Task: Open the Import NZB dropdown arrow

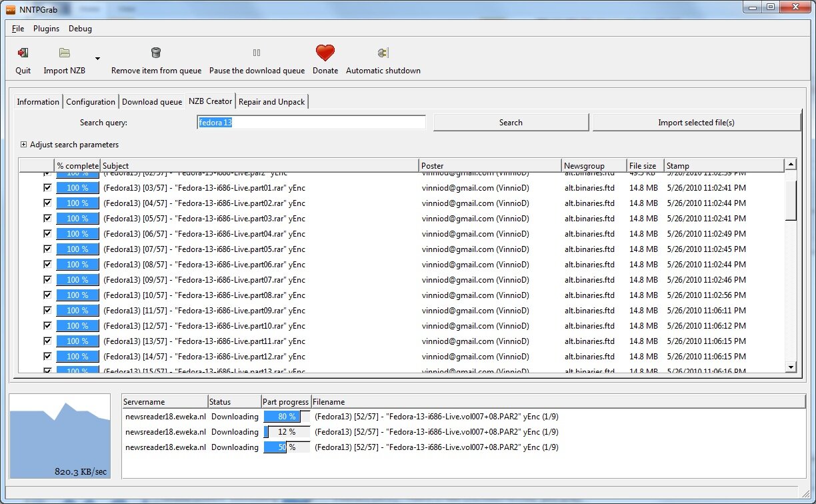Action: [x=97, y=59]
